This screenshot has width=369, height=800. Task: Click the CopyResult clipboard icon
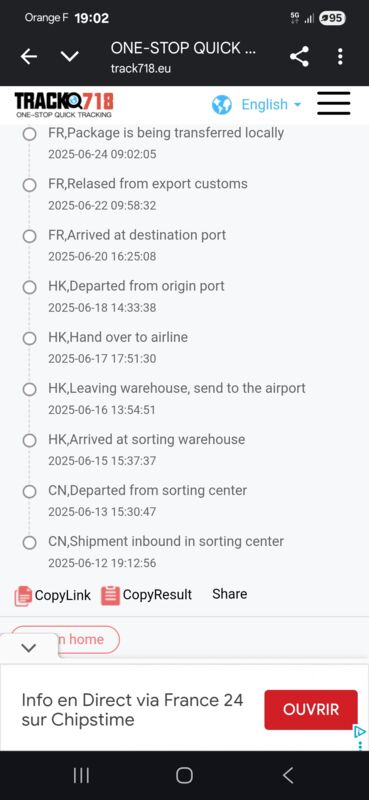(110, 595)
